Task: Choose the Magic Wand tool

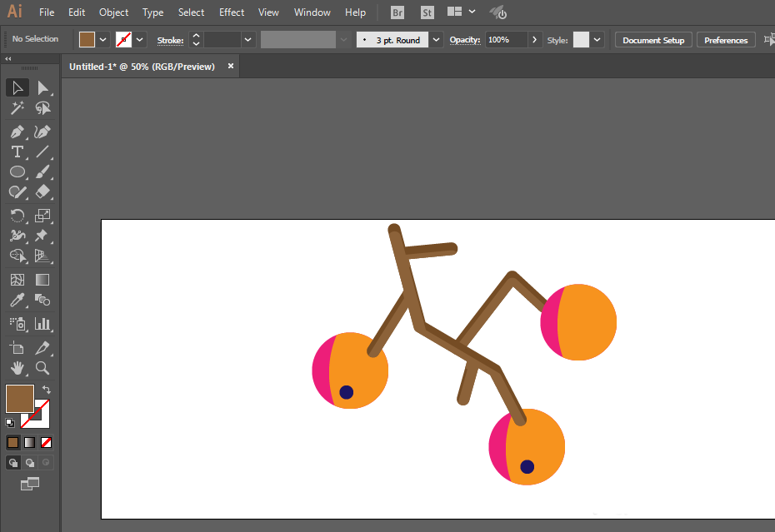Action: [17, 107]
